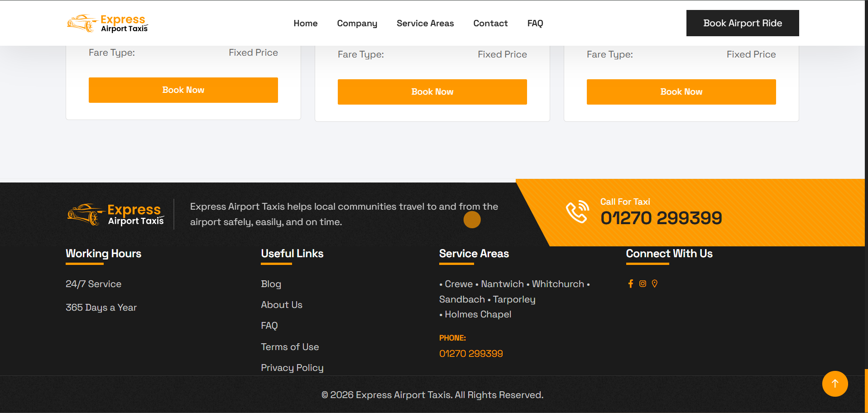Open the FAQ item in the top navigation

point(535,23)
